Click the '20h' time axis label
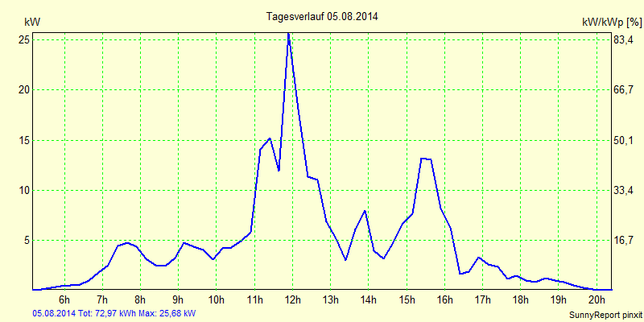The image size is (644, 322). click(x=597, y=299)
